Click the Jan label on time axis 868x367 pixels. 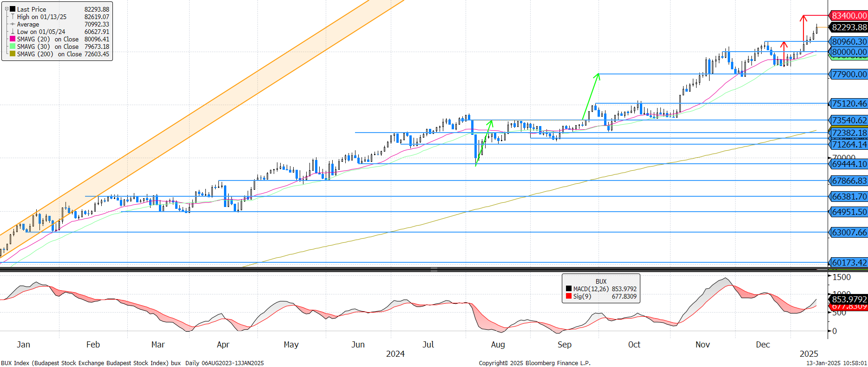[23, 345]
